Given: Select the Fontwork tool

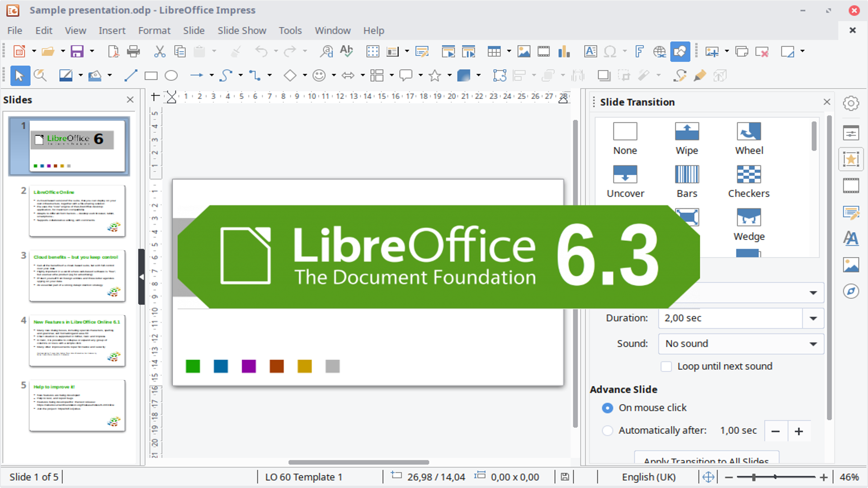Looking at the screenshot, I should point(639,51).
